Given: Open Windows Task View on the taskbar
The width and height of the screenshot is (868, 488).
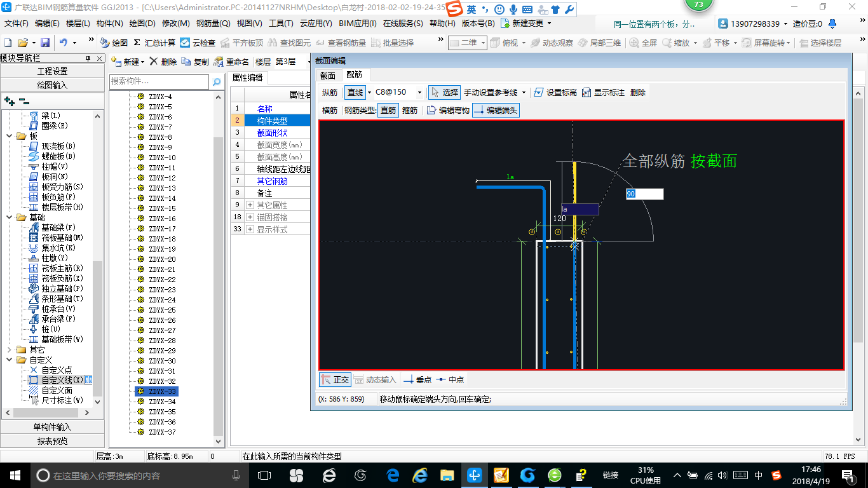Looking at the screenshot, I should (x=264, y=475).
